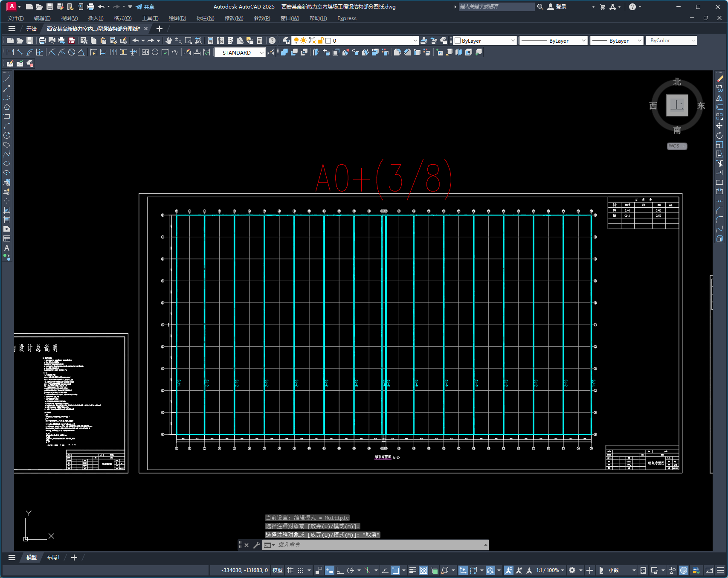
Task: Toggle dynamic input in status bar
Action: point(330,570)
